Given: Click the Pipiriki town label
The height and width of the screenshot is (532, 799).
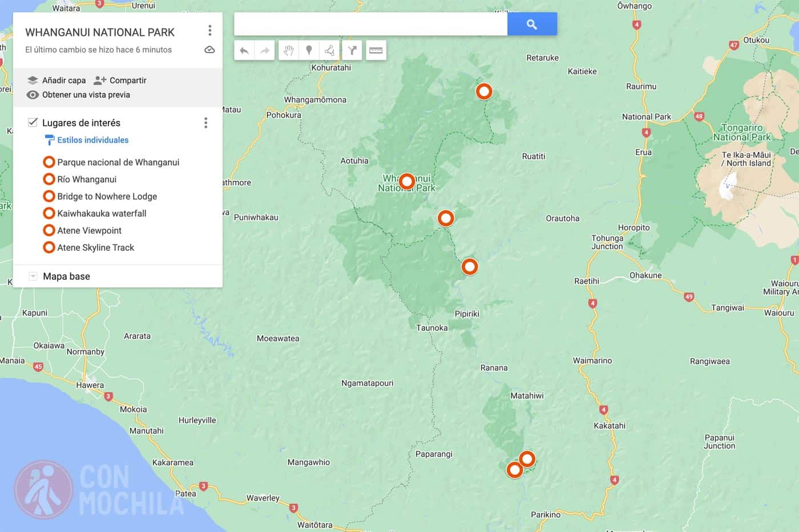Looking at the screenshot, I should point(467,314).
